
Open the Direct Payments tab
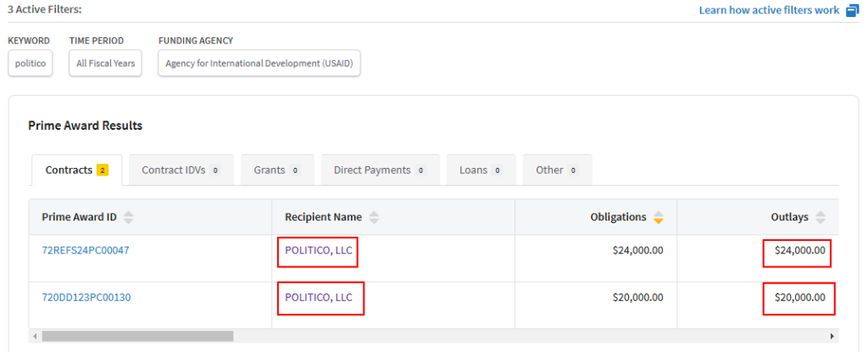tap(381, 170)
